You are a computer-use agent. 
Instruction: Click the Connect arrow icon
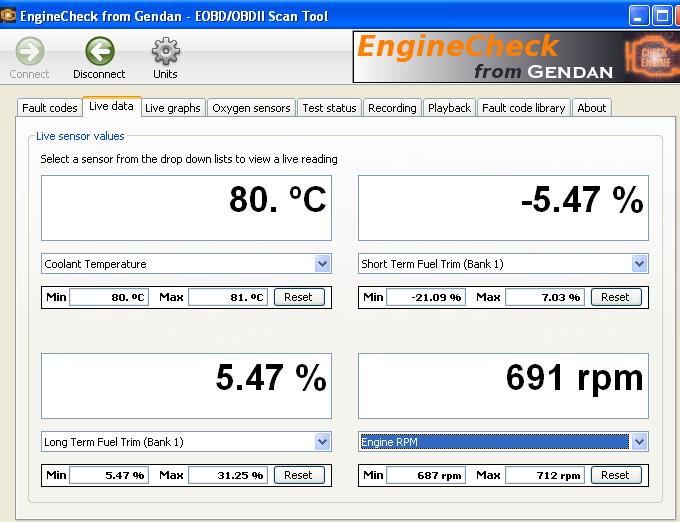pos(30,51)
